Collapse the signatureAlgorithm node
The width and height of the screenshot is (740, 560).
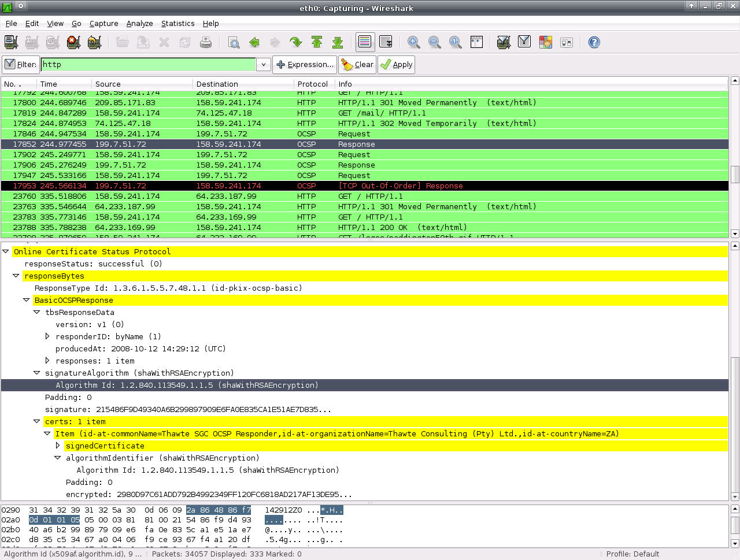tap(37, 373)
